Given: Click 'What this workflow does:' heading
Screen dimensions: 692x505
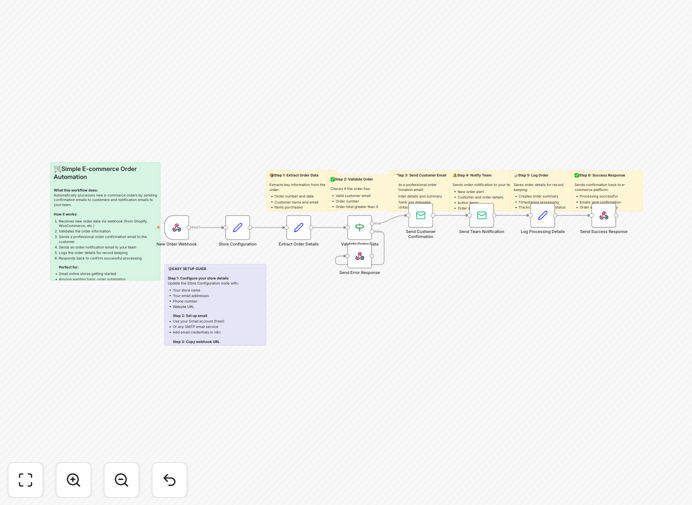Looking at the screenshot, I should (x=76, y=190).
